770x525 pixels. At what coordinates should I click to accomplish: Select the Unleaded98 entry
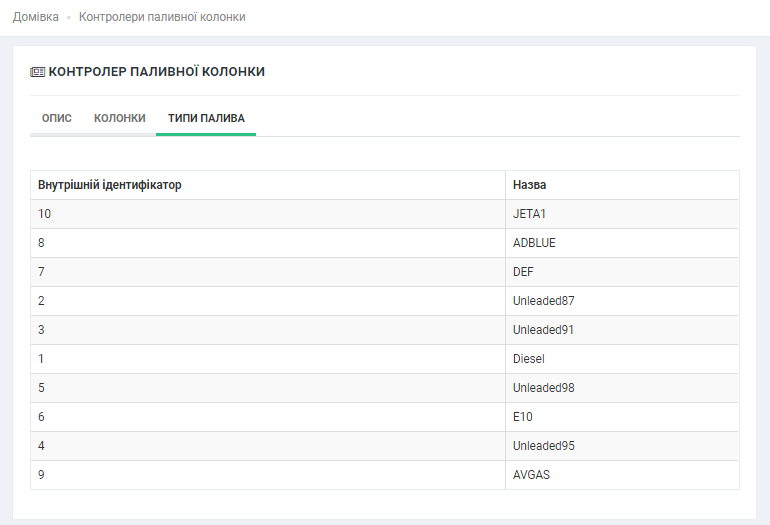click(x=543, y=388)
